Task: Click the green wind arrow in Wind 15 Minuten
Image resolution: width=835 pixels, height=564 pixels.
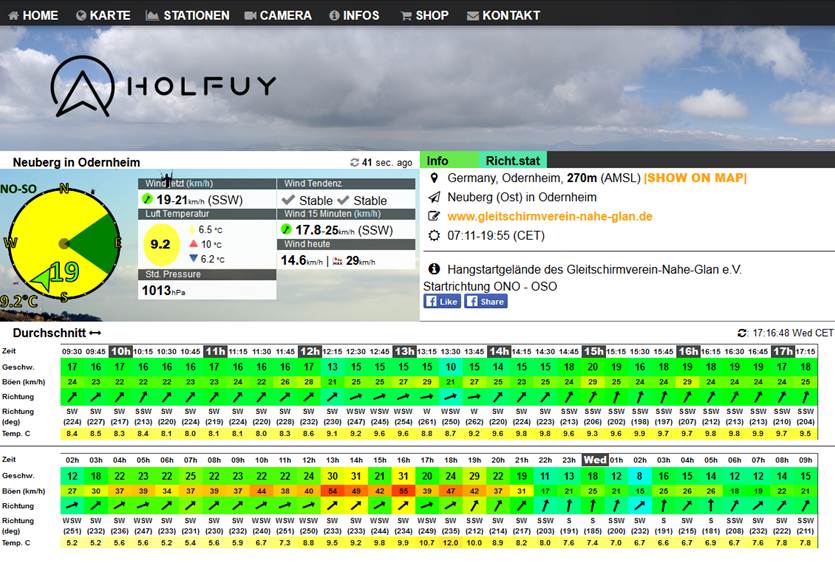Action: point(286,230)
